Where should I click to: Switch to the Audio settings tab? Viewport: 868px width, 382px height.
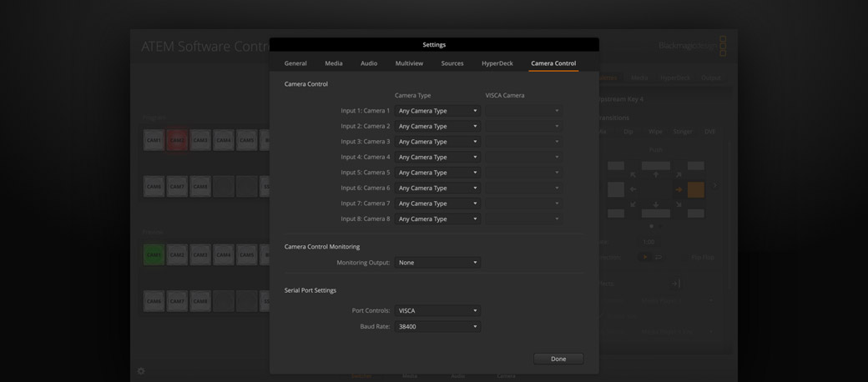point(369,63)
